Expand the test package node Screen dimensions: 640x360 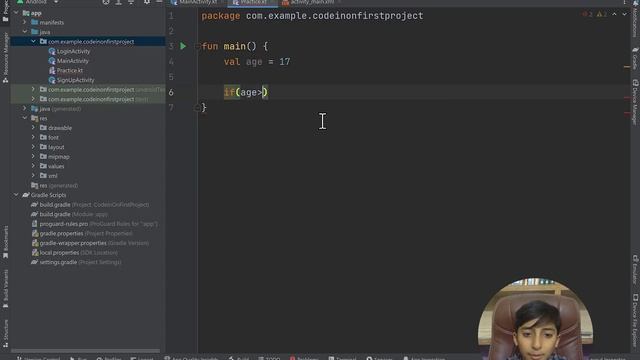point(33,99)
